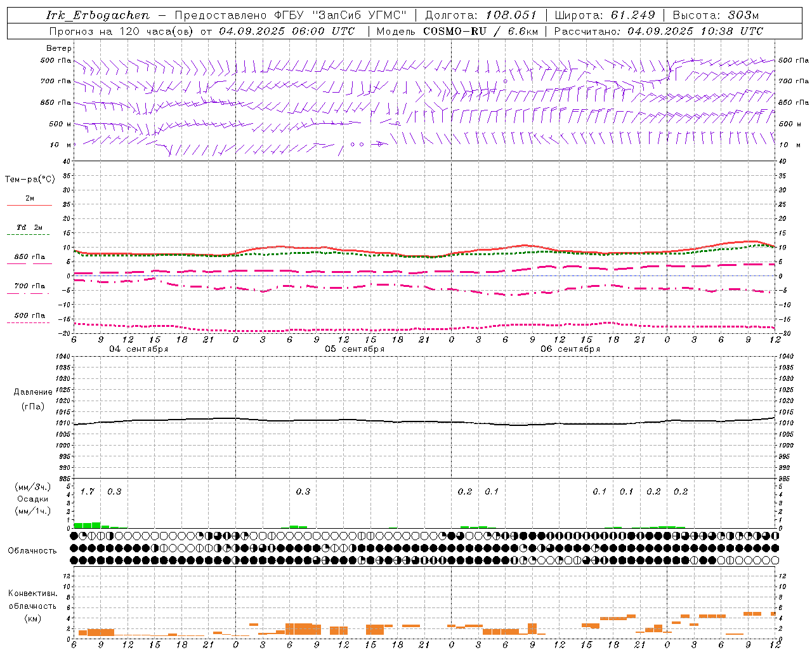Click the forecast start time 04.09.2025 06:00 UTC
Image resolution: width=812 pixels, height=650 pixels.
[287, 31]
